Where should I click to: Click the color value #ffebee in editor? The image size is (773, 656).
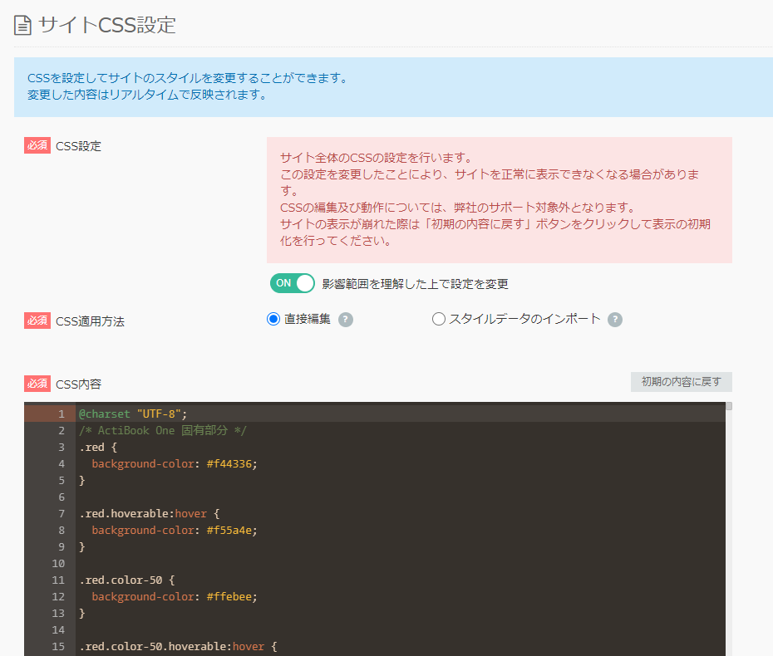229,597
